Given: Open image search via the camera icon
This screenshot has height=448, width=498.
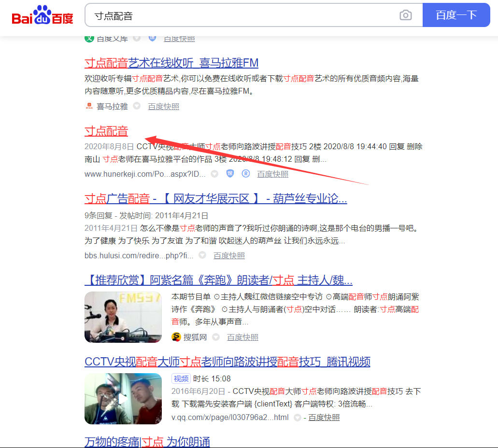Looking at the screenshot, I should [x=406, y=15].
